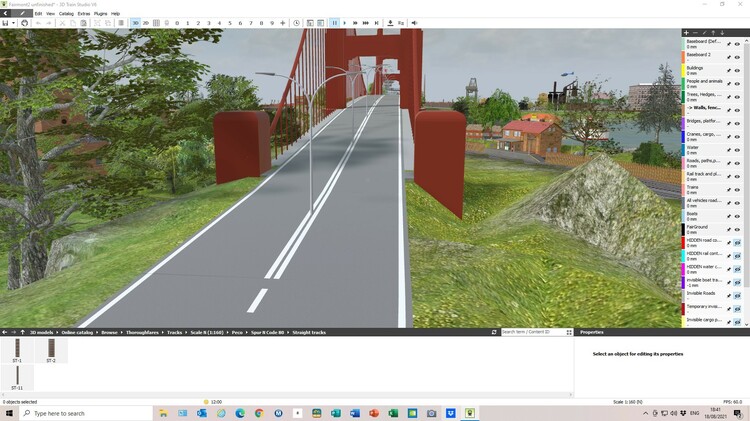Click the triple fast-forward speed button

366,23
